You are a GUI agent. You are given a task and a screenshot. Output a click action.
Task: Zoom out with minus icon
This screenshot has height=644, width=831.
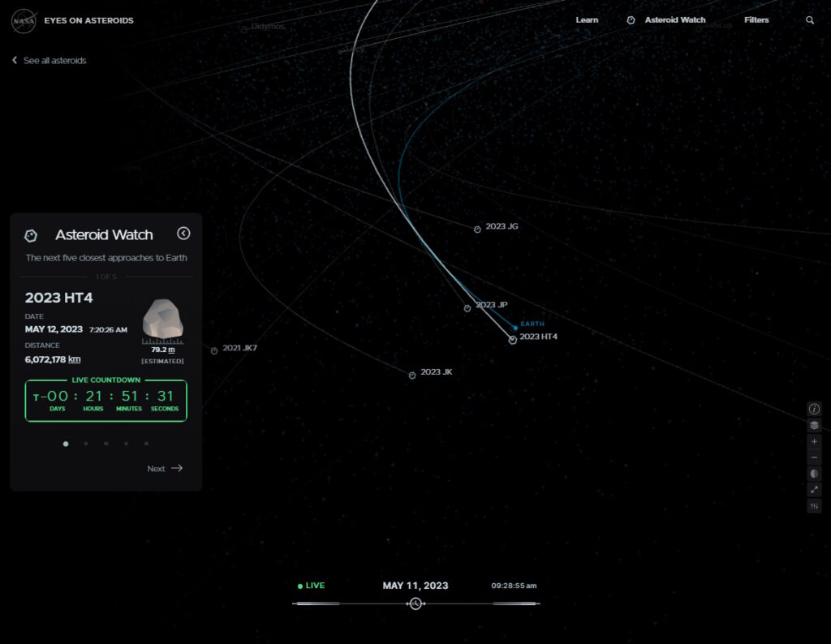814,457
